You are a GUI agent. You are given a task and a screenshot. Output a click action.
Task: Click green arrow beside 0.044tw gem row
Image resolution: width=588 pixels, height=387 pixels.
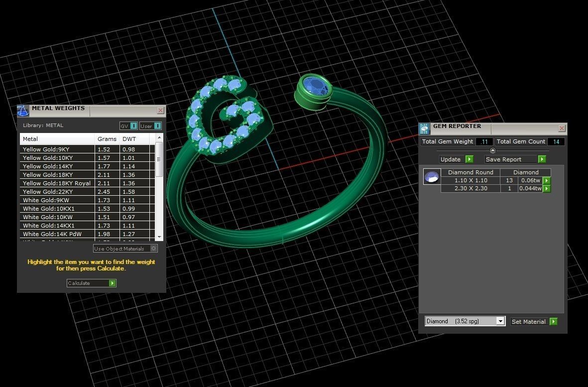coord(547,188)
